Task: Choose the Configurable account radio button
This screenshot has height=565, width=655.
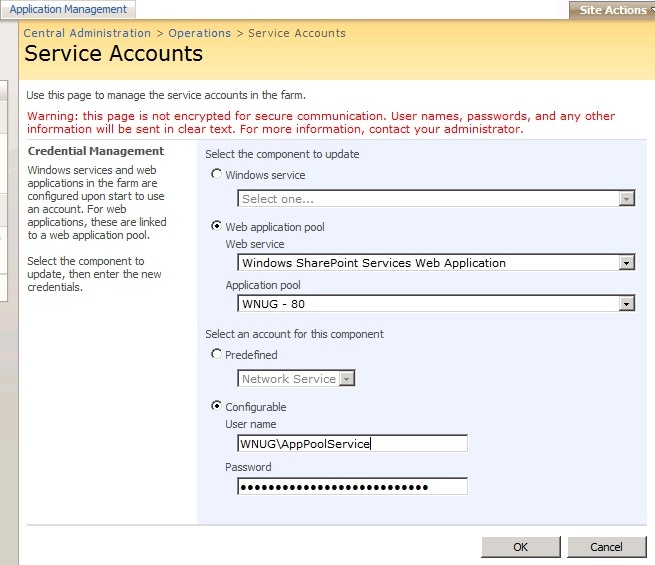Action: [216, 406]
